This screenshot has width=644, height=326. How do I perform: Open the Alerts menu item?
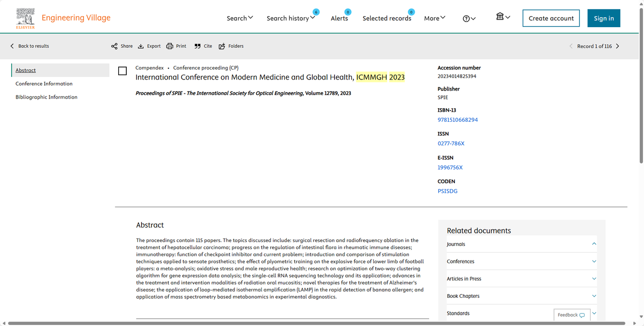pyautogui.click(x=339, y=18)
